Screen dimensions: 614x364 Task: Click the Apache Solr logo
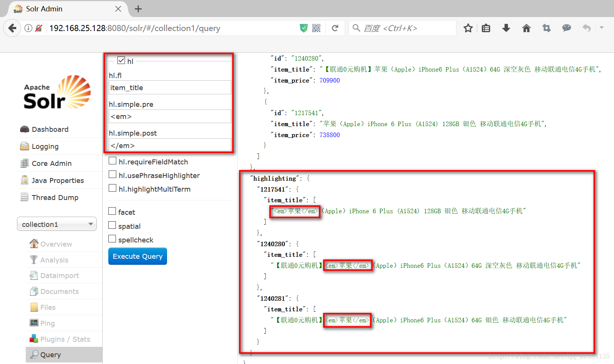point(57,92)
